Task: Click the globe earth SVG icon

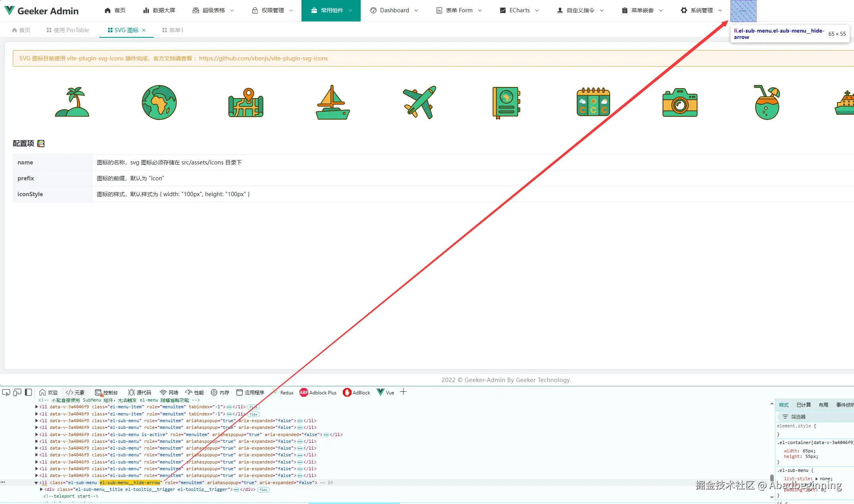Action: coord(159,102)
